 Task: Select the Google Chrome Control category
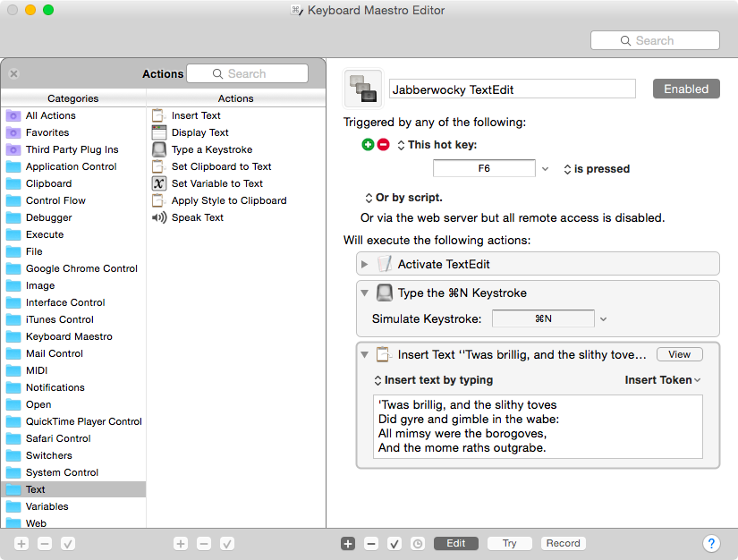coord(73,268)
